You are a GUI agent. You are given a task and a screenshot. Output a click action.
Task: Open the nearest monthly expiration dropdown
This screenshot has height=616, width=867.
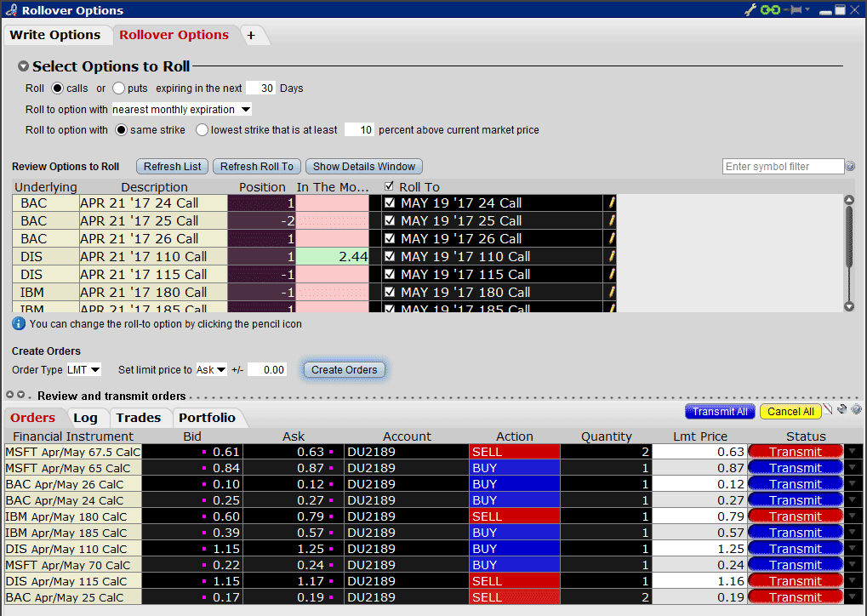click(x=182, y=110)
